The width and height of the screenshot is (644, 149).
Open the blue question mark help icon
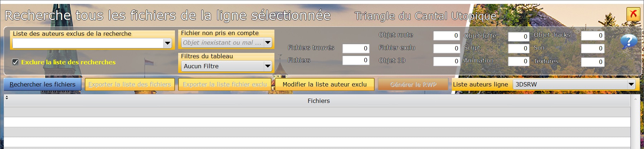629,42
